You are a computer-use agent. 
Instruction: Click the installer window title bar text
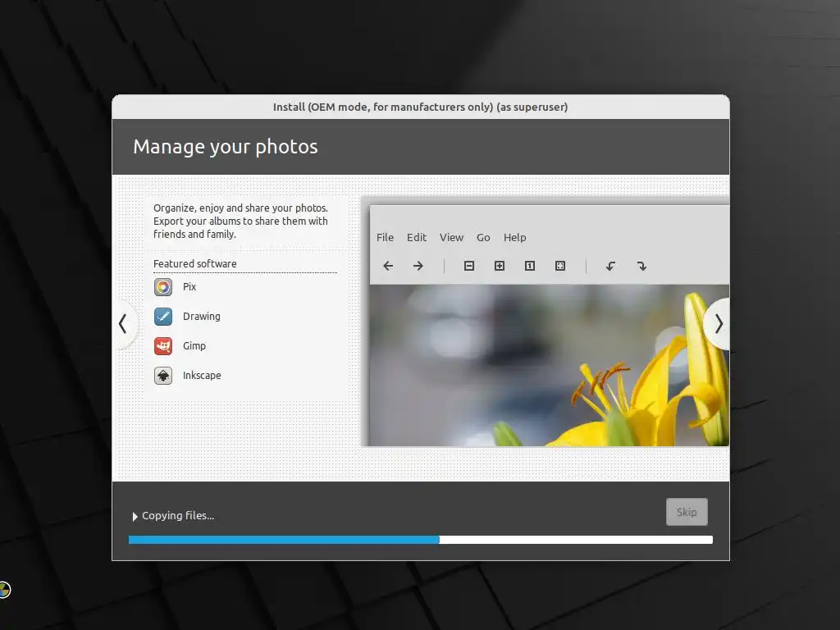click(421, 107)
